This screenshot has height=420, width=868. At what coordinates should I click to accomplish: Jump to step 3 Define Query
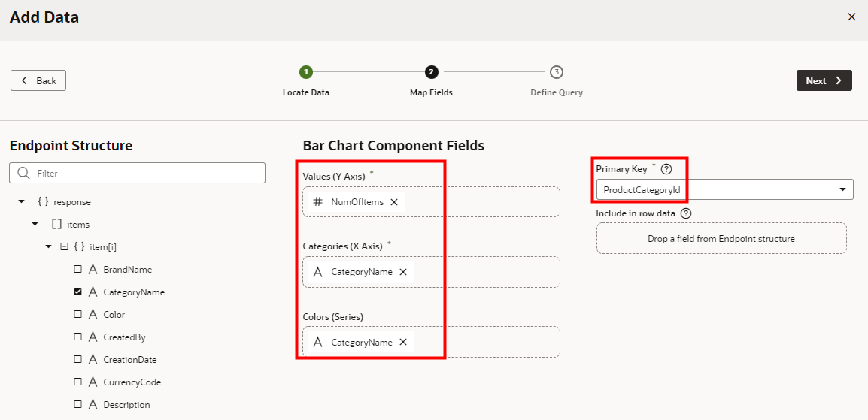[557, 72]
